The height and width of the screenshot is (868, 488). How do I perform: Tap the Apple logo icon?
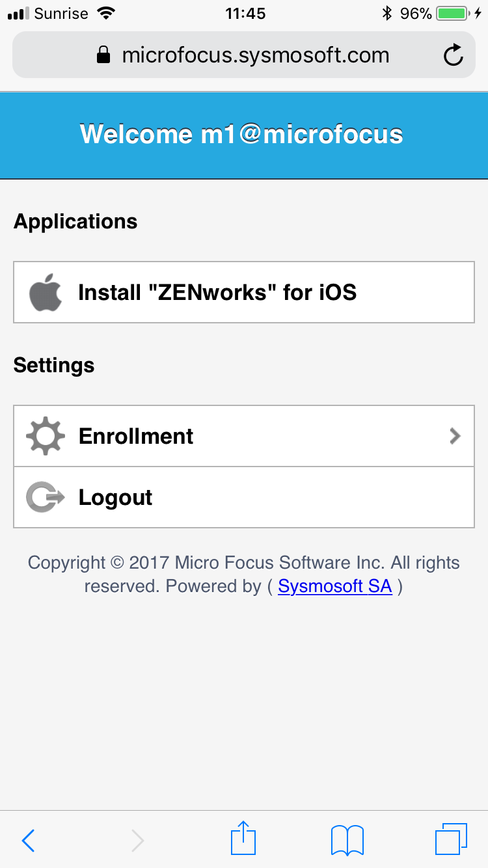[x=46, y=293]
